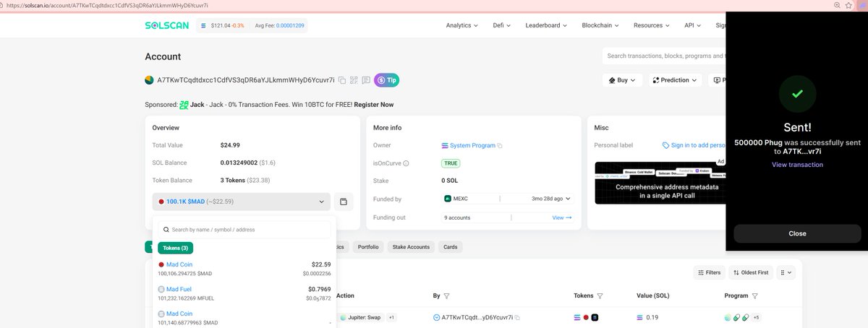Image resolution: width=868 pixels, height=328 pixels.
Task: Click the filter icon beside By column
Action: click(446, 295)
